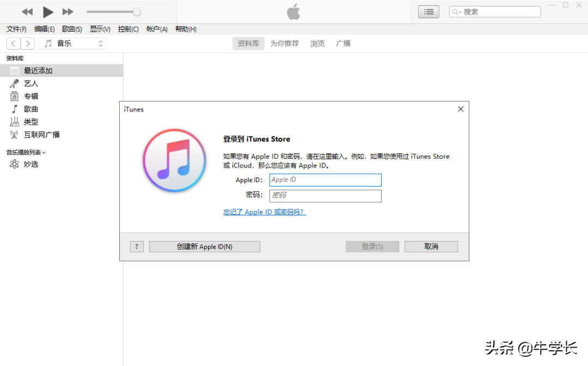588x366 pixels.
Task: Click the back navigation arrow
Action: pos(14,44)
